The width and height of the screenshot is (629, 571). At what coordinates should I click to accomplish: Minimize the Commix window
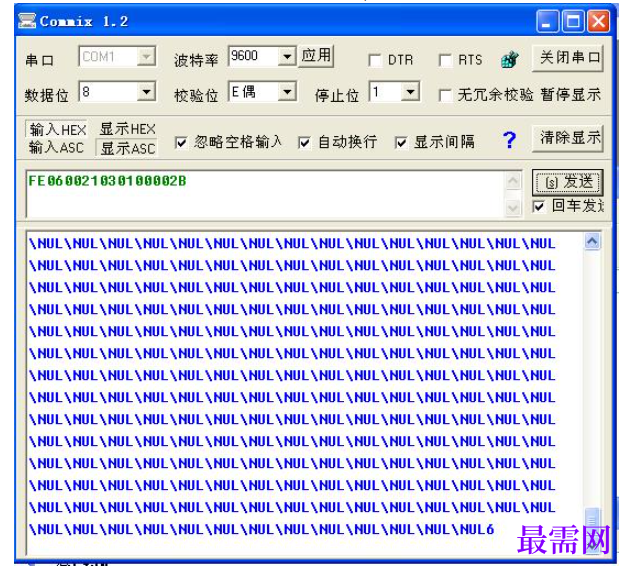[547, 21]
